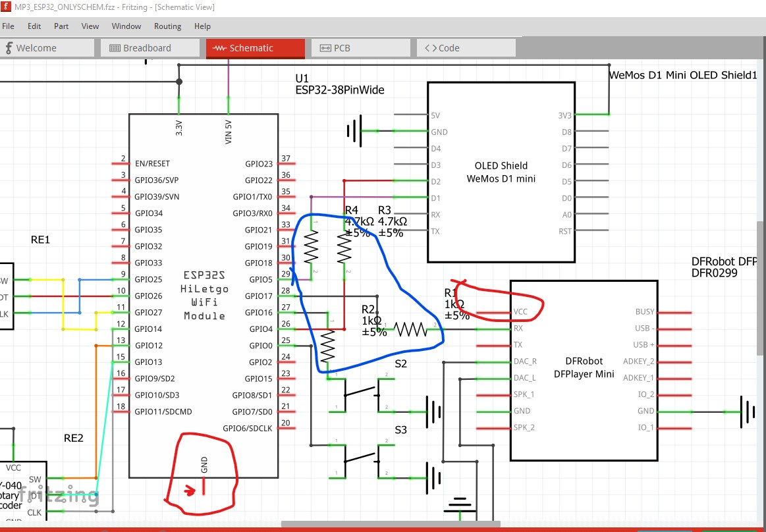Select the DFRobot DFPlayer Mini part
Image resolution: width=766 pixels, height=532 pixels.
click(584, 370)
